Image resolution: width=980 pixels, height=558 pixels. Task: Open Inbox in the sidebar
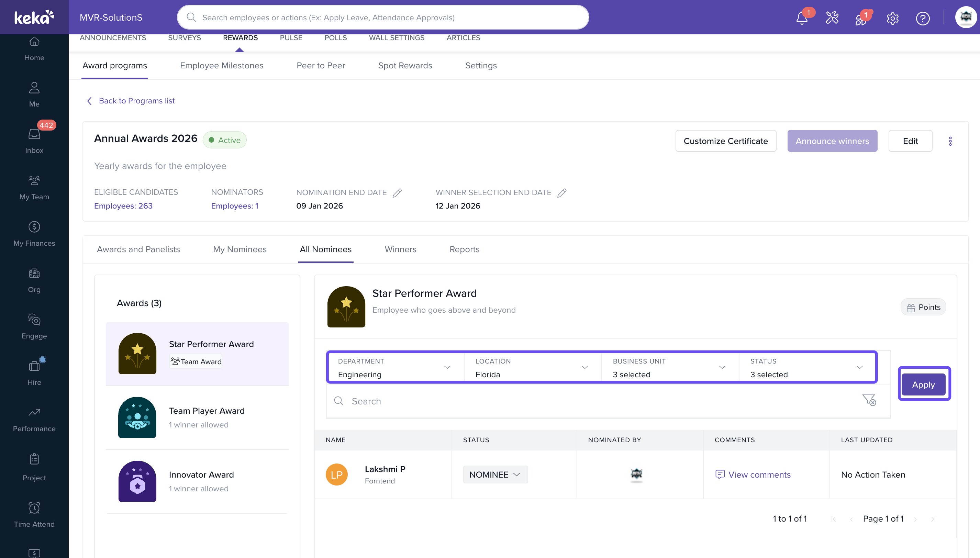[x=34, y=141]
